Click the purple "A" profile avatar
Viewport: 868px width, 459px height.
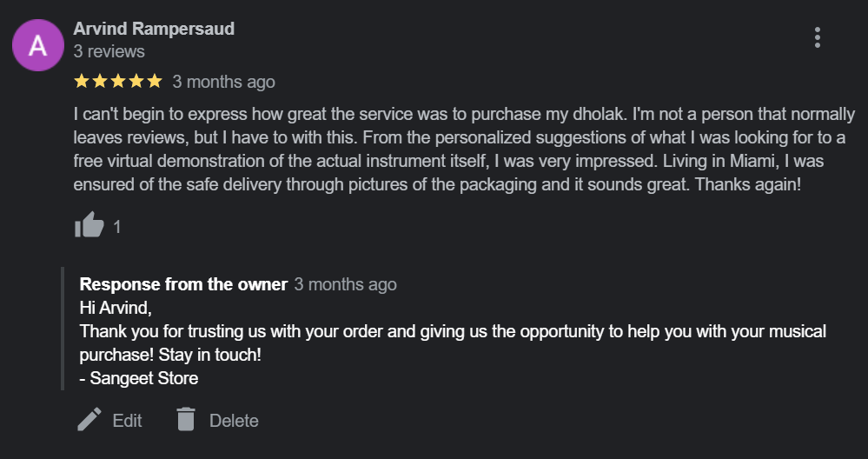(38, 45)
